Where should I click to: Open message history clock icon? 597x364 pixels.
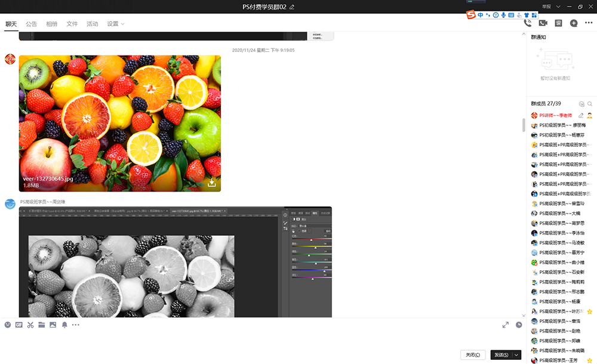[519, 325]
